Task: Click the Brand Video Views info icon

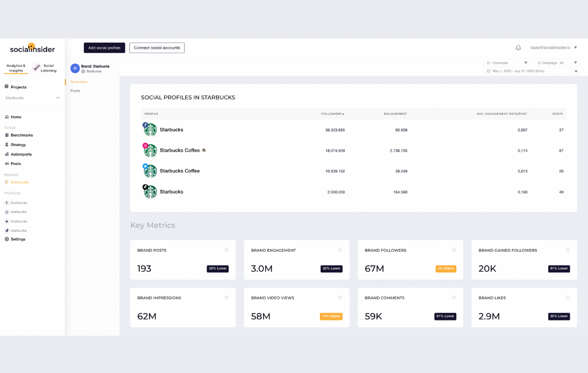Action: (x=340, y=297)
